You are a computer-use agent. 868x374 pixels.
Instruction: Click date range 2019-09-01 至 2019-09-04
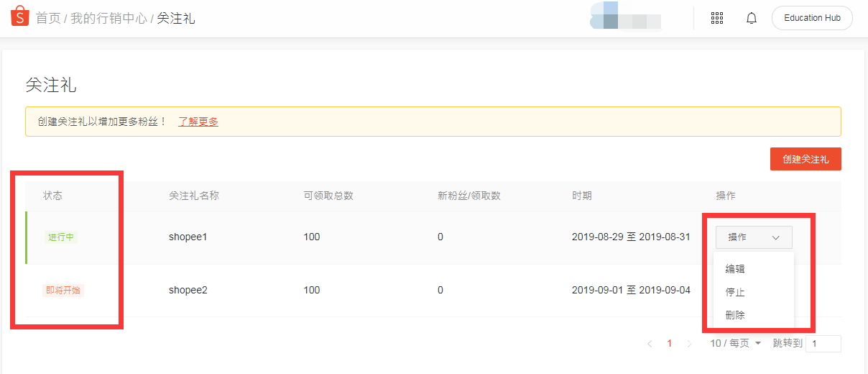pyautogui.click(x=631, y=290)
